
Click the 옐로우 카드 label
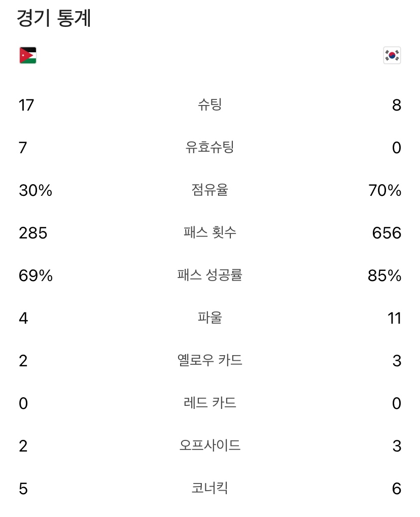[x=210, y=360]
